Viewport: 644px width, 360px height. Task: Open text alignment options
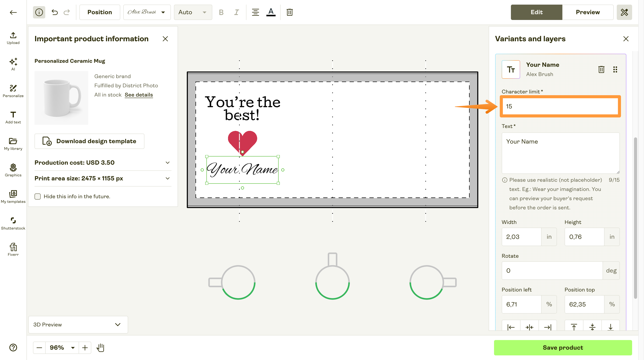(x=255, y=12)
